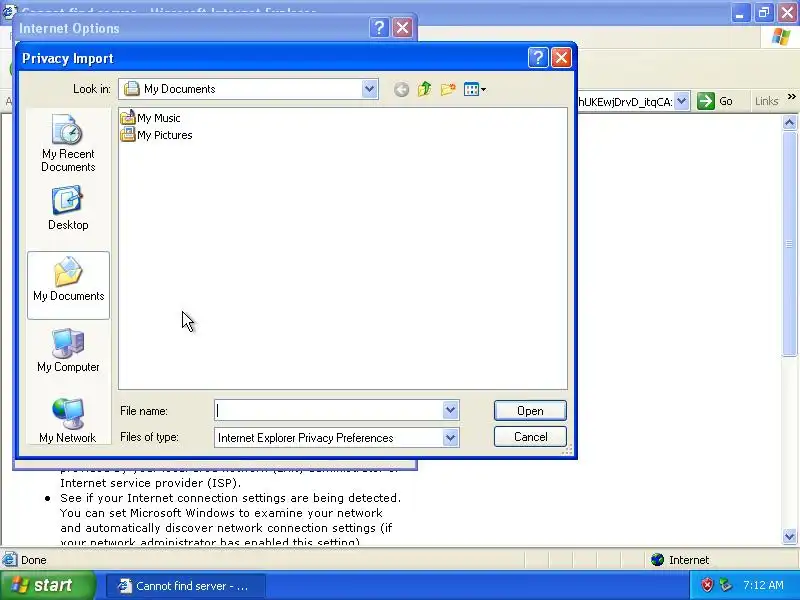This screenshot has height=600, width=800.
Task: Expand the File name history dropdown
Action: 450,410
